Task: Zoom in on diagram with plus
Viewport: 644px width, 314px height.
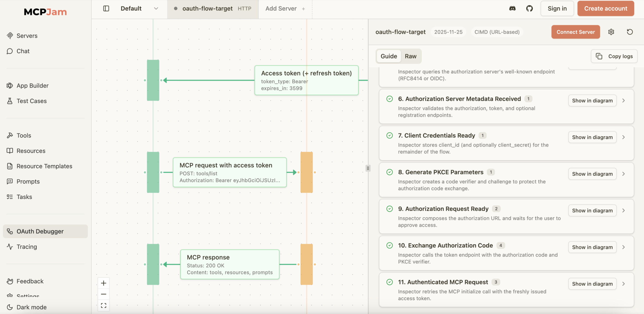Action: point(104,283)
